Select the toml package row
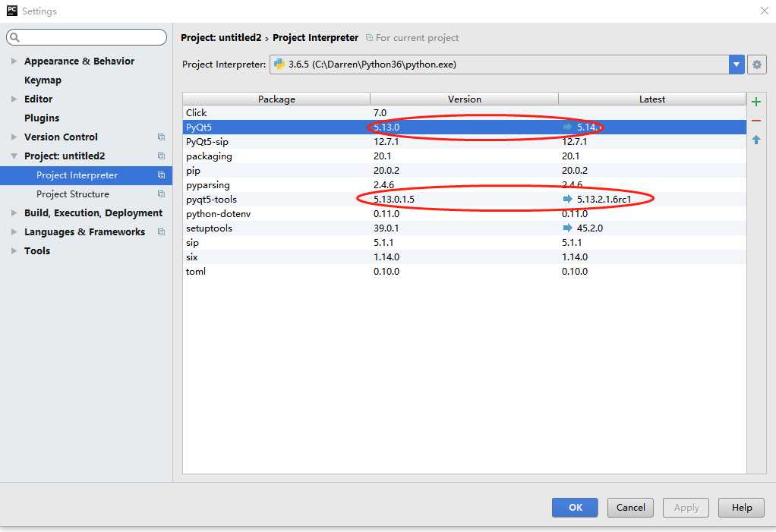Screen dimensions: 776x532 [x=464, y=271]
